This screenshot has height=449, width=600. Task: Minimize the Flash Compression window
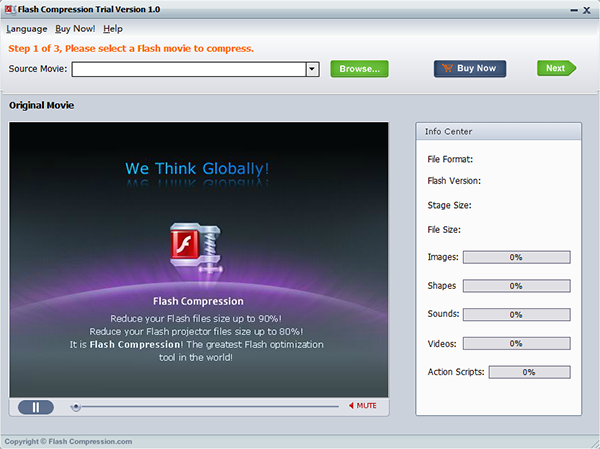pyautogui.click(x=574, y=10)
